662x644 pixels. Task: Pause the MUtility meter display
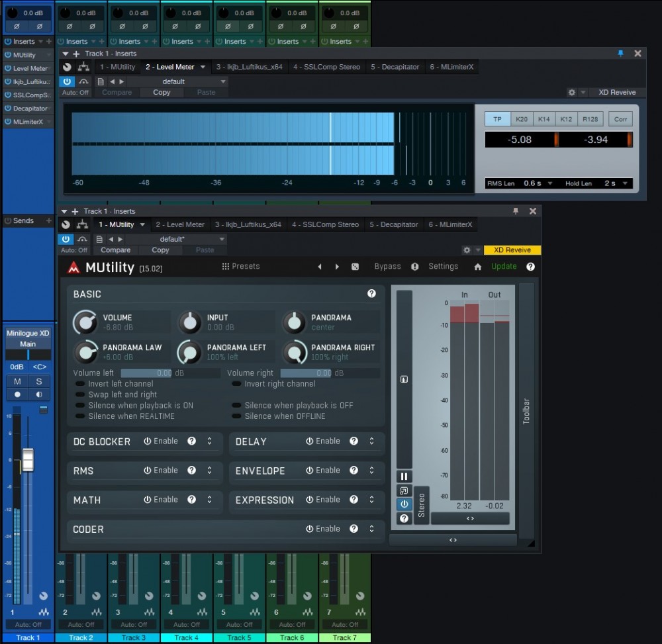pos(404,477)
